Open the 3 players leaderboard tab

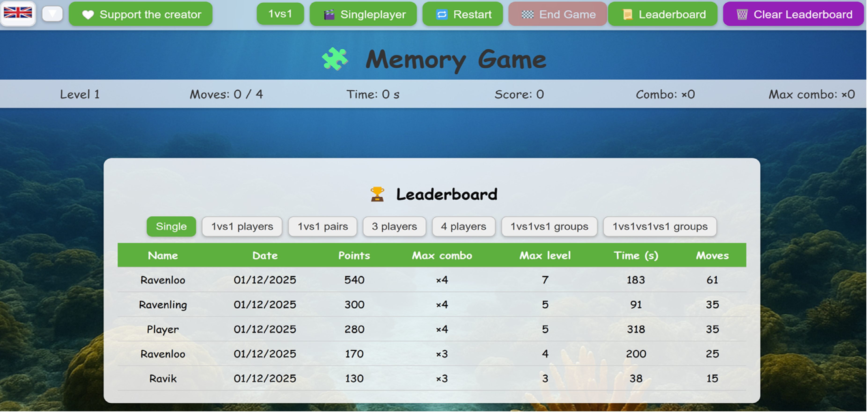(x=394, y=227)
